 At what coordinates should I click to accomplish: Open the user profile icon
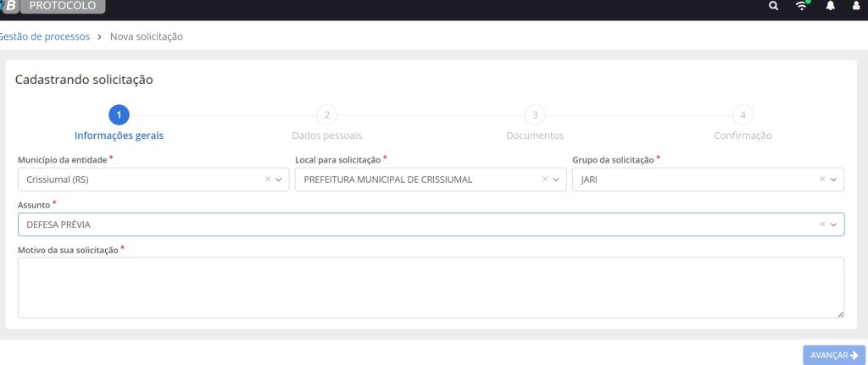[x=855, y=7]
